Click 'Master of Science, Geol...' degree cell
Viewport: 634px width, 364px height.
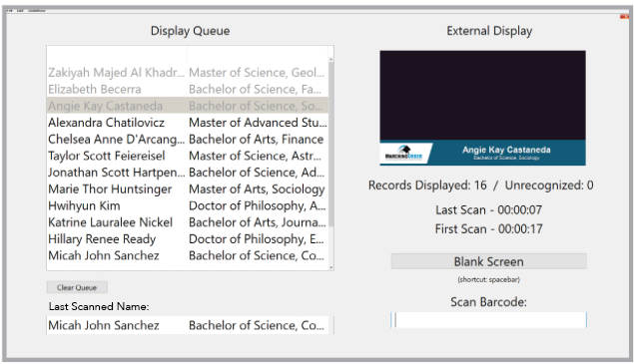257,73
